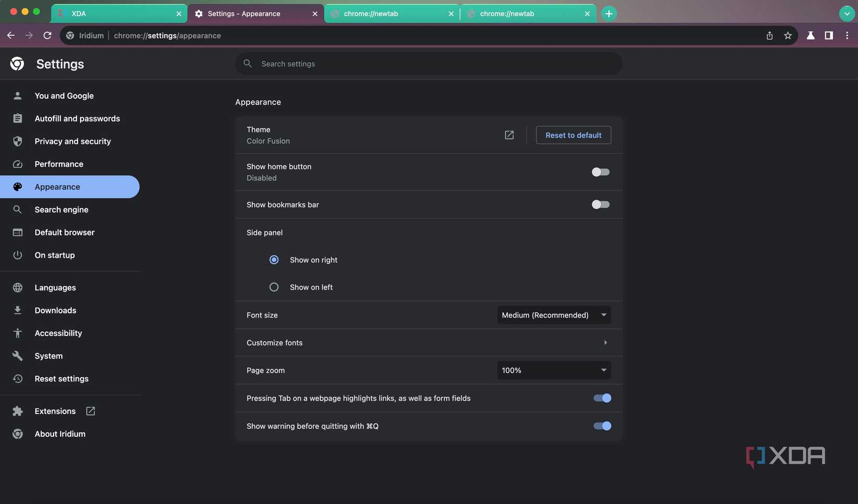
Task: Click the magnifier icon in Search settings
Action: tap(248, 63)
